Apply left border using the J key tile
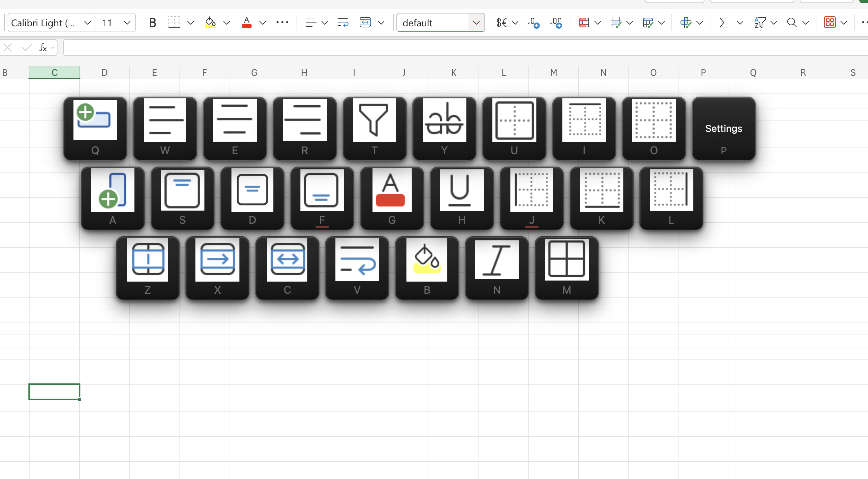The image size is (868, 479). pyautogui.click(x=532, y=198)
